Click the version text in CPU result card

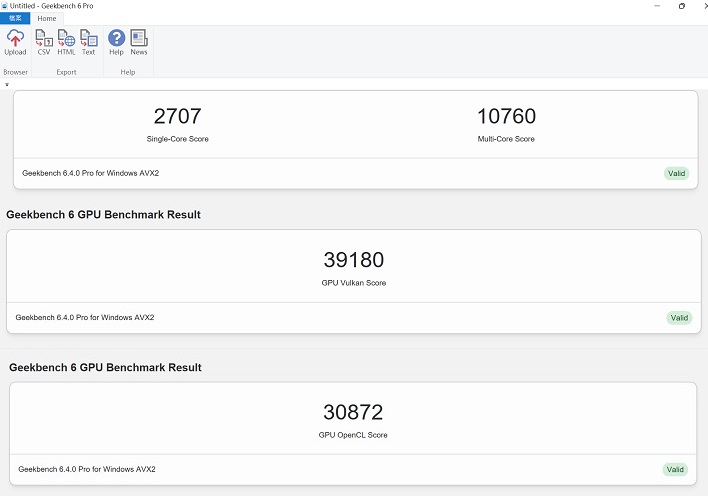point(90,173)
